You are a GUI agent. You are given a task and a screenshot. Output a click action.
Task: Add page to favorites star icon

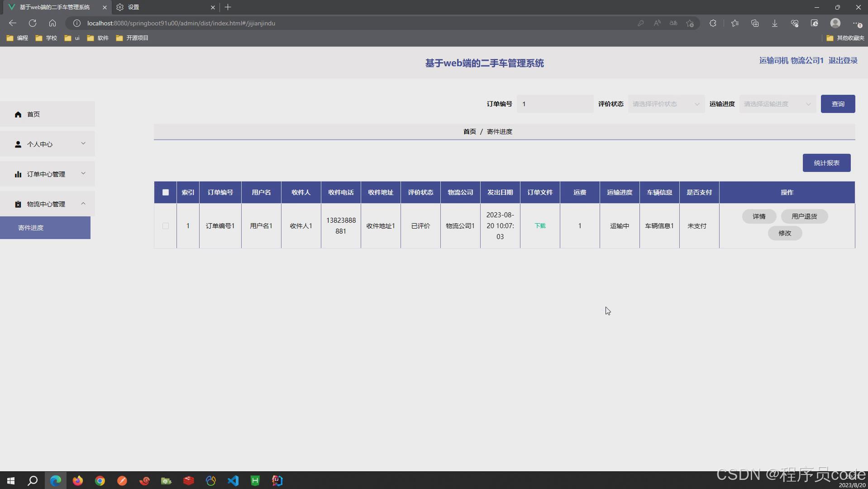690,23
